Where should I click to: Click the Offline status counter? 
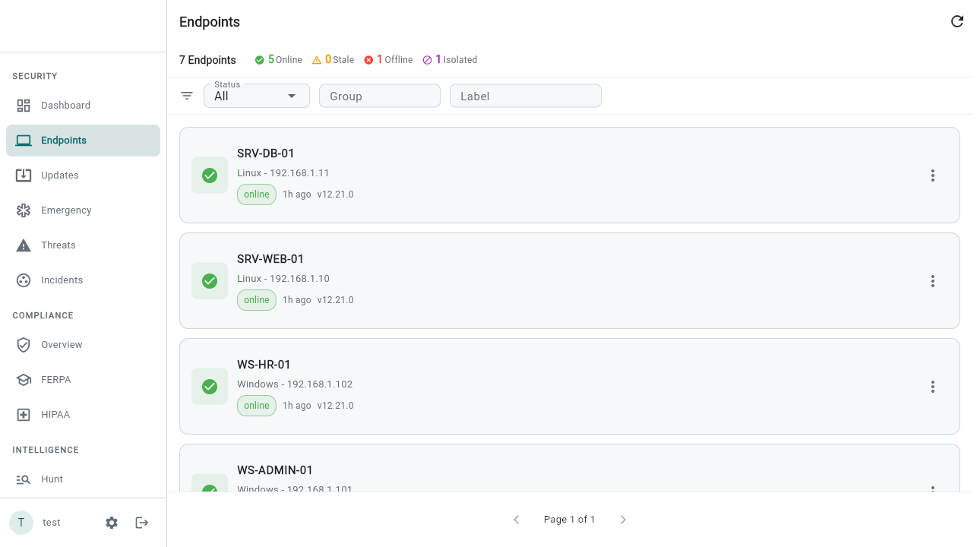387,59
